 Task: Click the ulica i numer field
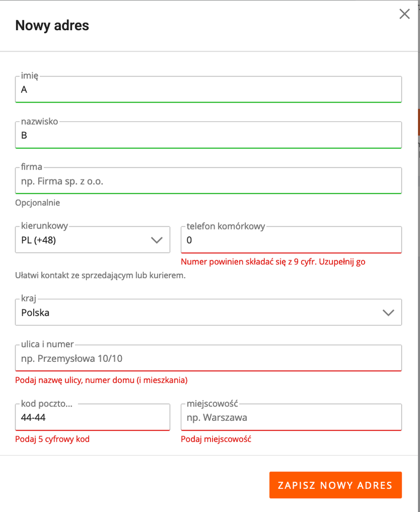(208, 358)
